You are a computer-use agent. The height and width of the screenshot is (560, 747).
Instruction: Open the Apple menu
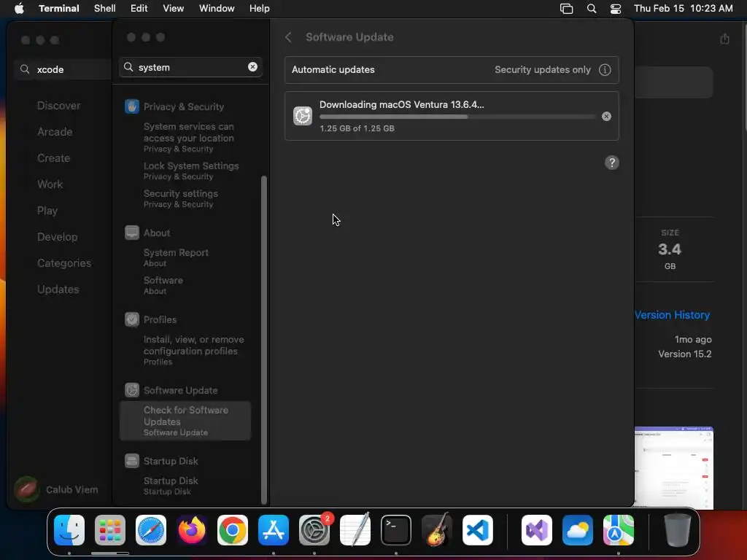coord(19,8)
